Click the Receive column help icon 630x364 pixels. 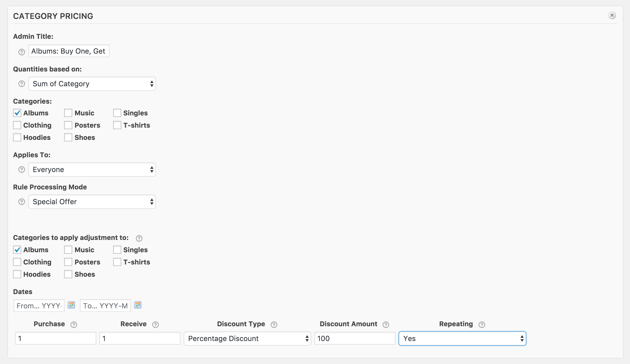tap(156, 325)
